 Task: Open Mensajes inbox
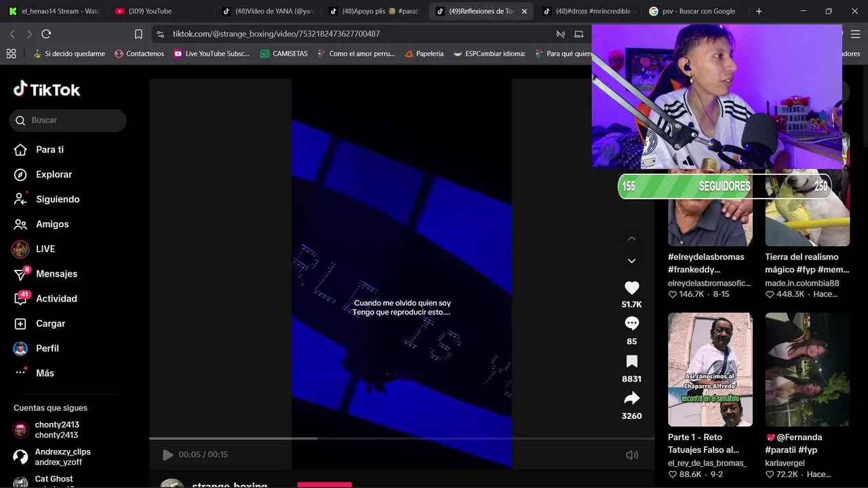click(x=56, y=274)
